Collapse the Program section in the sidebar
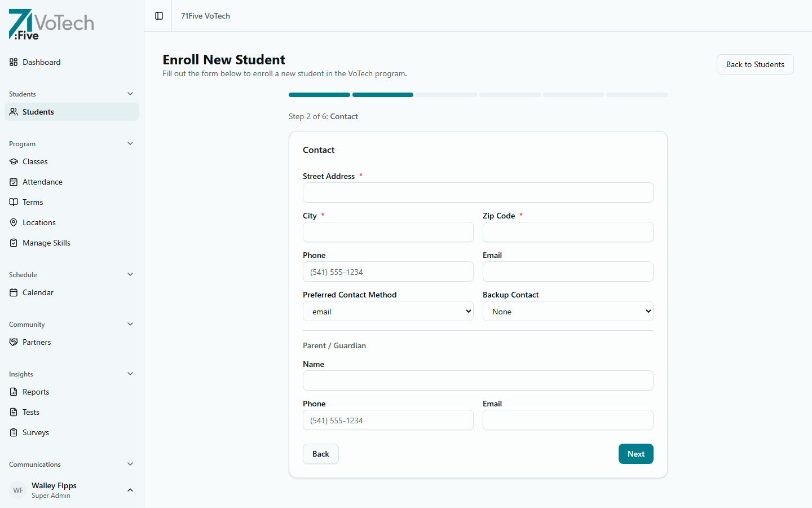Viewport: 812px width, 508px height. pyautogui.click(x=130, y=143)
